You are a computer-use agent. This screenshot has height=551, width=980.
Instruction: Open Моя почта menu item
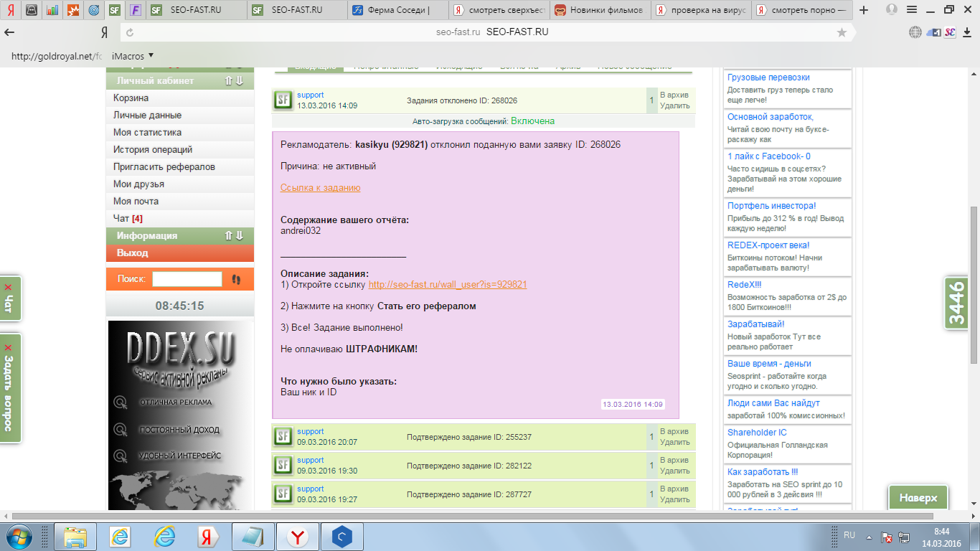(x=180, y=202)
